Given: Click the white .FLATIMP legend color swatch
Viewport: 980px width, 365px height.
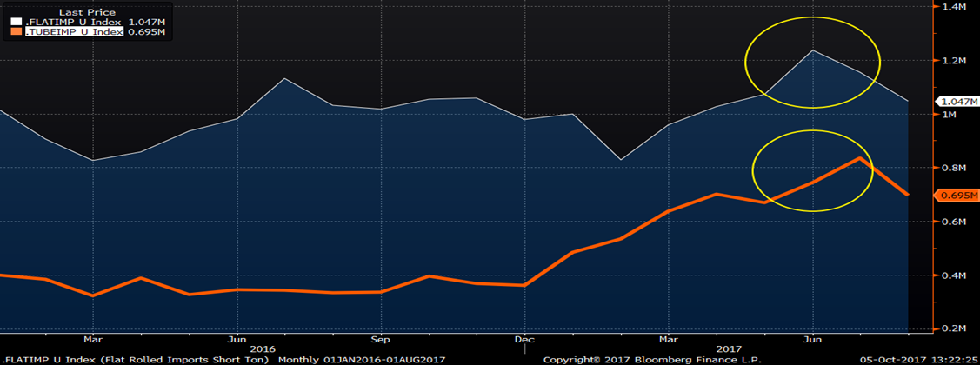Looking at the screenshot, I should (x=16, y=21).
